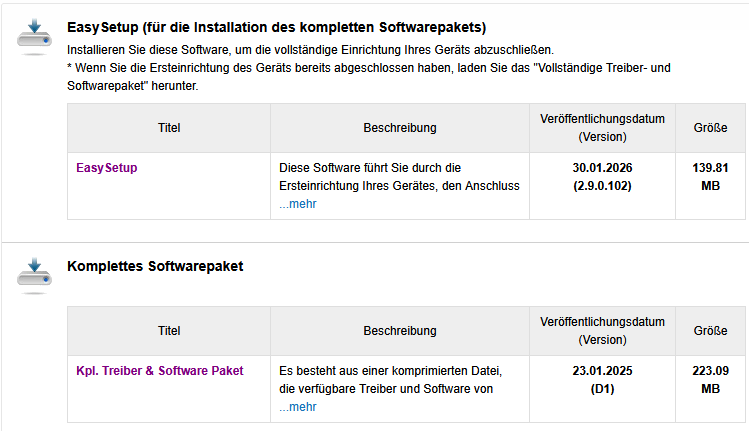Click the Beschreibung header in the Softwarepaket table
749x431 pixels.
click(400, 331)
